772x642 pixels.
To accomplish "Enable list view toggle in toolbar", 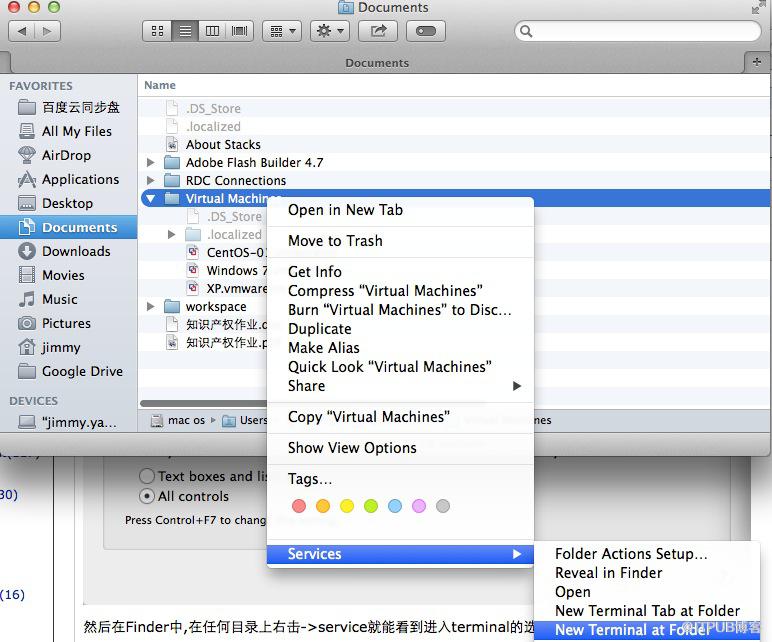I will click(x=185, y=31).
